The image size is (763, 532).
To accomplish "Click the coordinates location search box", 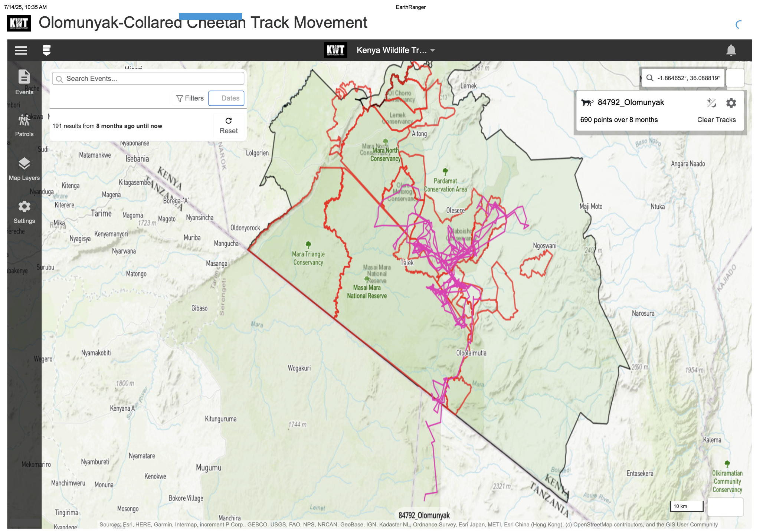I will pyautogui.click(x=688, y=78).
